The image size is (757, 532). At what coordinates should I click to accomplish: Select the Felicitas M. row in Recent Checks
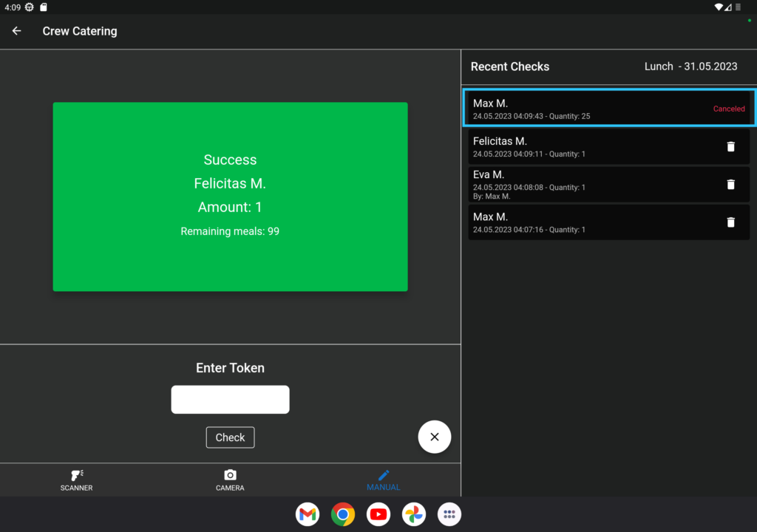click(609, 147)
